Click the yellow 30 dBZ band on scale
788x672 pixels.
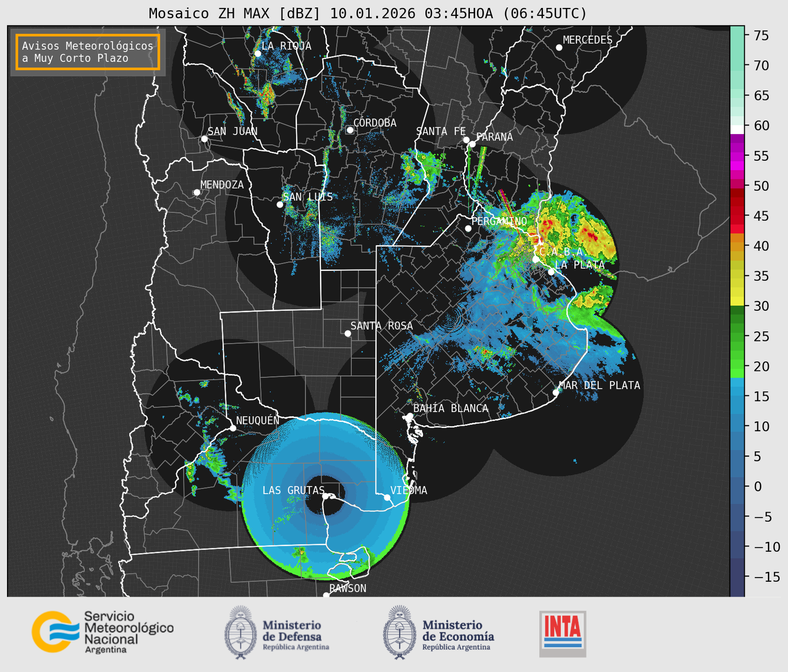tap(737, 302)
